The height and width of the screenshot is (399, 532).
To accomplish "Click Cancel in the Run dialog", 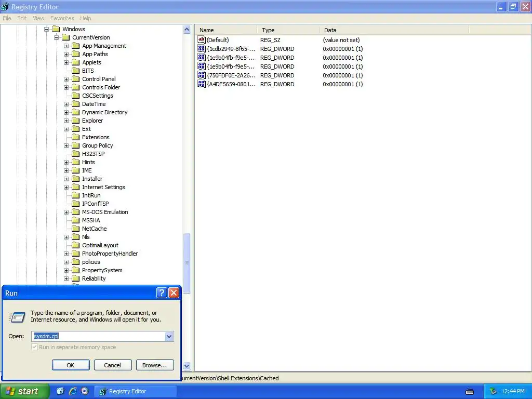I will point(112,365).
